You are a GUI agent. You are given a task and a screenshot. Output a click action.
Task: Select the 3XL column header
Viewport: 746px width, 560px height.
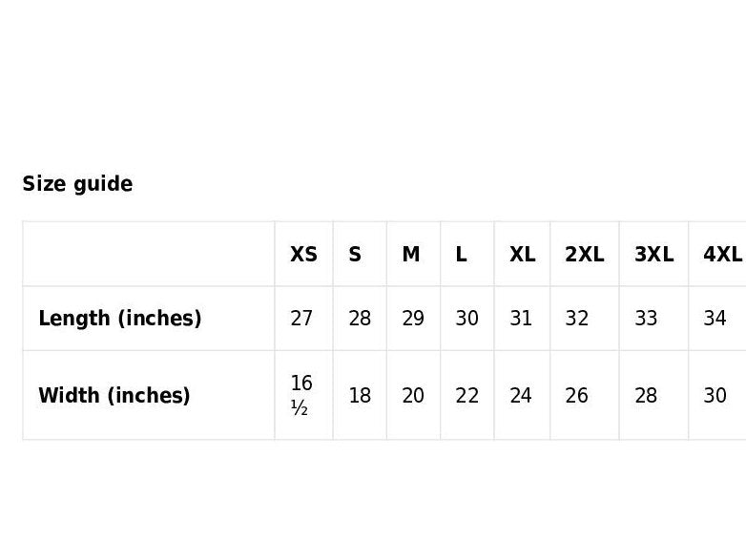point(653,255)
